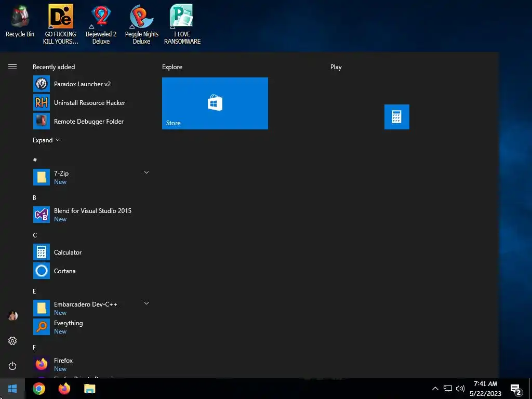532x399 pixels.
Task: Open the taskbar clock and date
Action: pyautogui.click(x=485, y=389)
